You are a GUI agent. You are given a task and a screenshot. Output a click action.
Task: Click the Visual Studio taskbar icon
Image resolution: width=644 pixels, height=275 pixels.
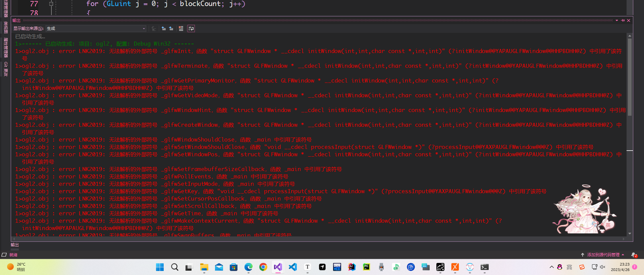click(x=278, y=267)
